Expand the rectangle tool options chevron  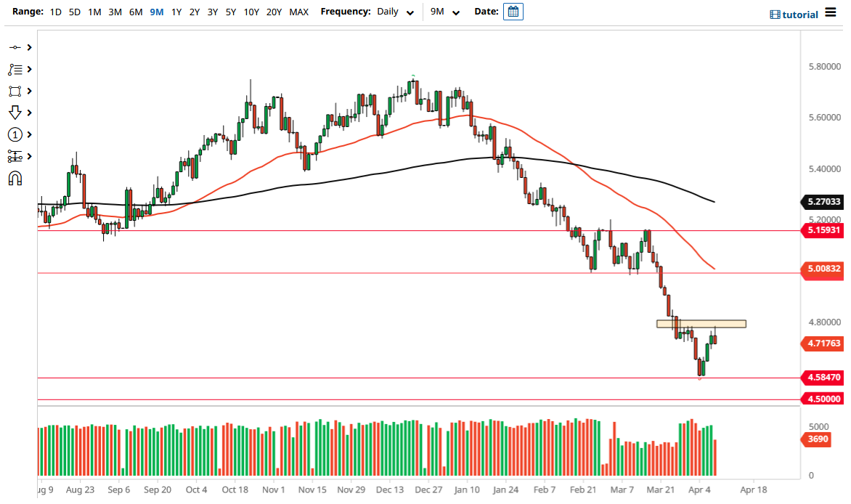point(28,91)
